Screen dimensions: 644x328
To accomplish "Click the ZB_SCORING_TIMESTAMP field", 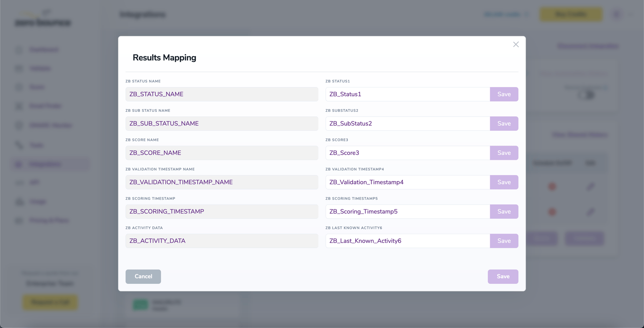I will click(222, 211).
